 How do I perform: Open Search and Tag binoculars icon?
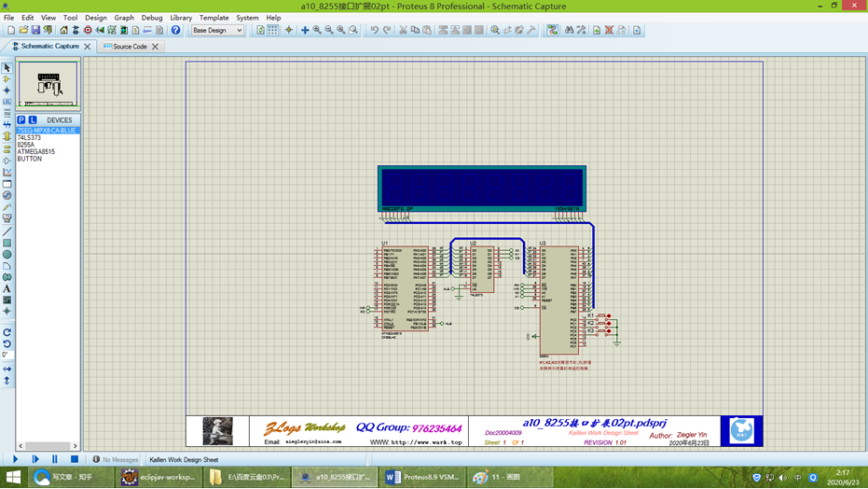coord(569,31)
